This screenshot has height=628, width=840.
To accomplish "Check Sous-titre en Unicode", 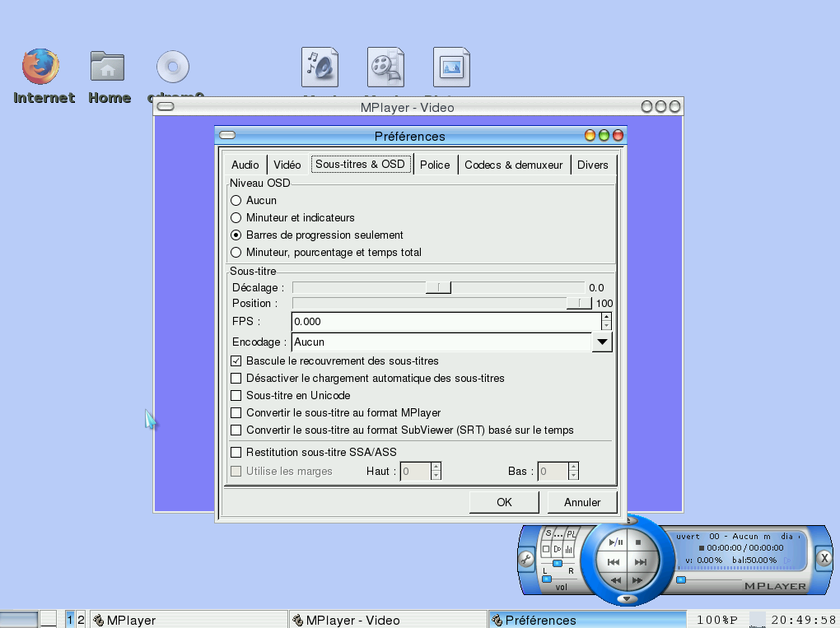I will (x=236, y=396).
